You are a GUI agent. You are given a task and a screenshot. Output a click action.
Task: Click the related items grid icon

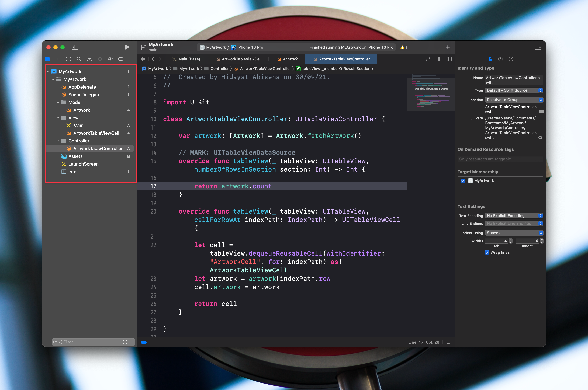pyautogui.click(x=143, y=59)
